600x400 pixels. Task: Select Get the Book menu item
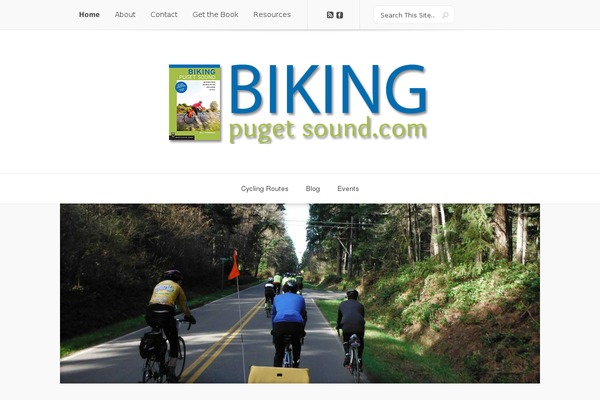(215, 15)
